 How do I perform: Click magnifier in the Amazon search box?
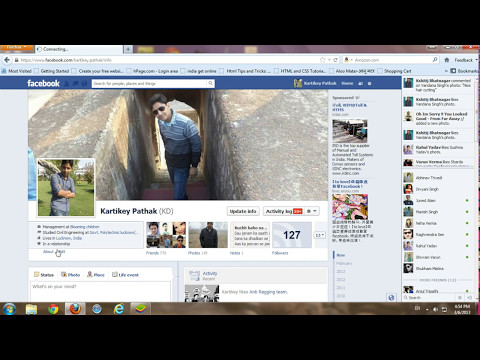coord(435,60)
